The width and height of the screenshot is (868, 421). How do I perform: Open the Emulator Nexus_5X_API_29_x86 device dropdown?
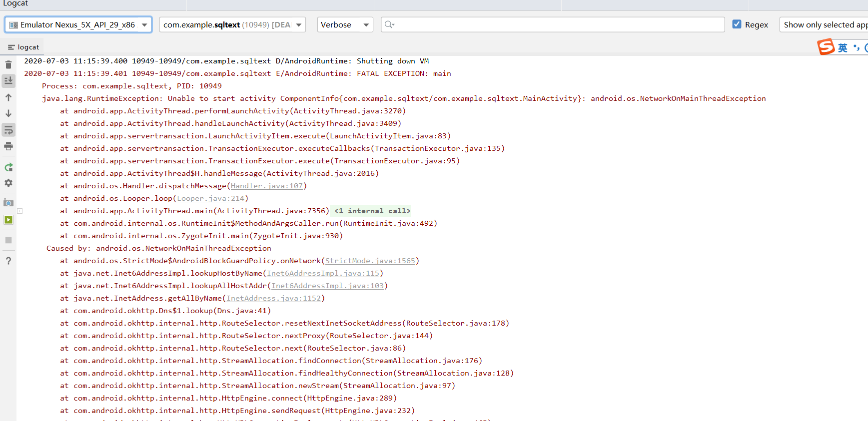click(78, 24)
